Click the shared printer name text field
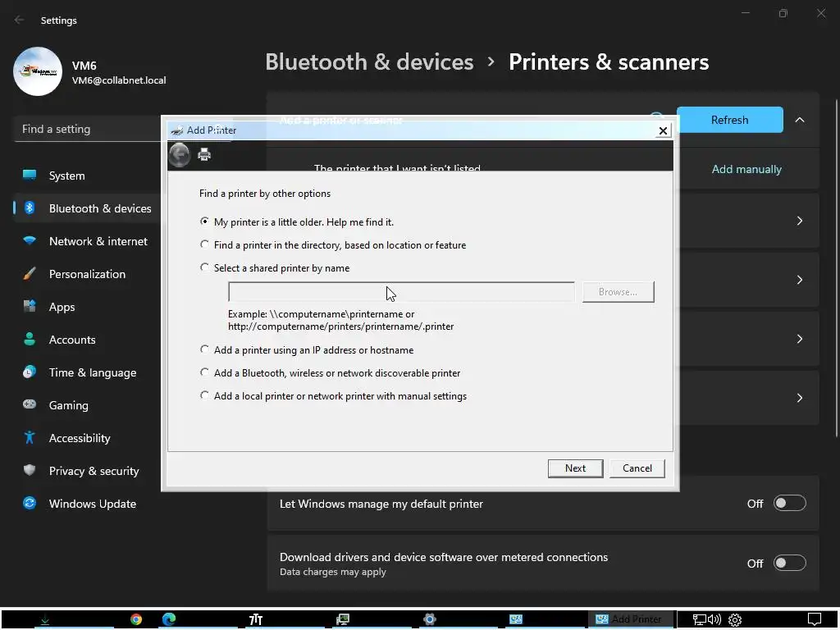This screenshot has width=840, height=630. point(401,292)
